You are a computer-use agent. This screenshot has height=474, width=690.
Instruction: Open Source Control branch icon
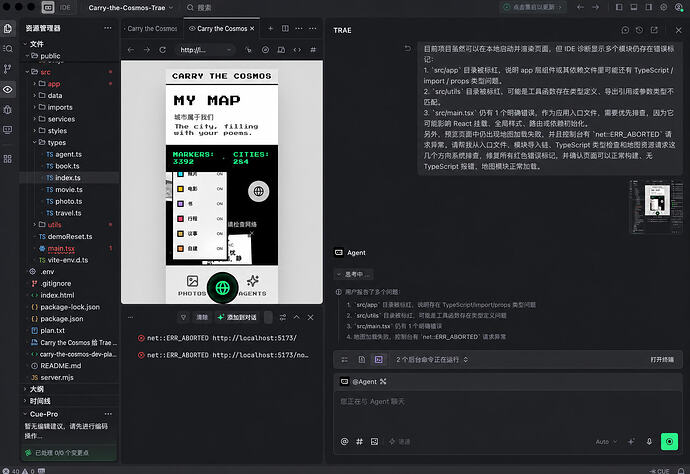pyautogui.click(x=8, y=69)
